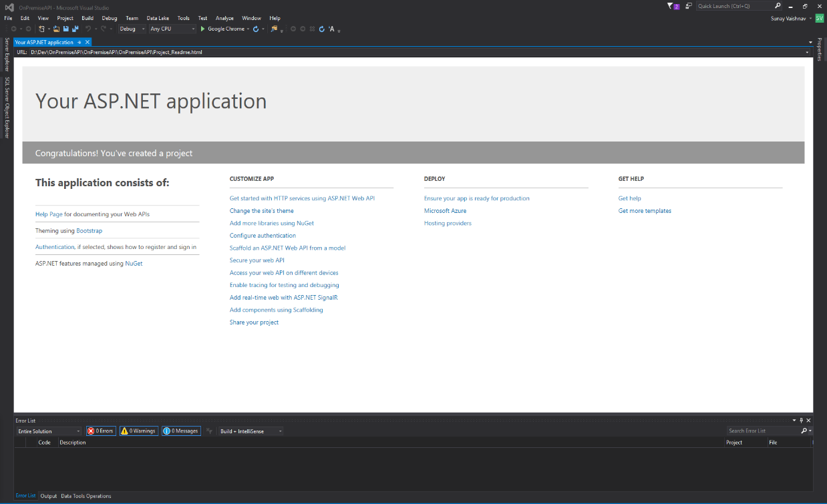
Task: Click the Save All toolbar icon
Action: 75,29
